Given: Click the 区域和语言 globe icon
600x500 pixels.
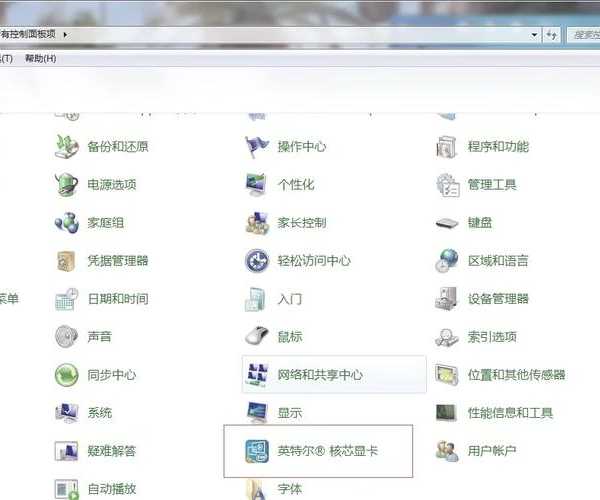Looking at the screenshot, I should (447, 261).
